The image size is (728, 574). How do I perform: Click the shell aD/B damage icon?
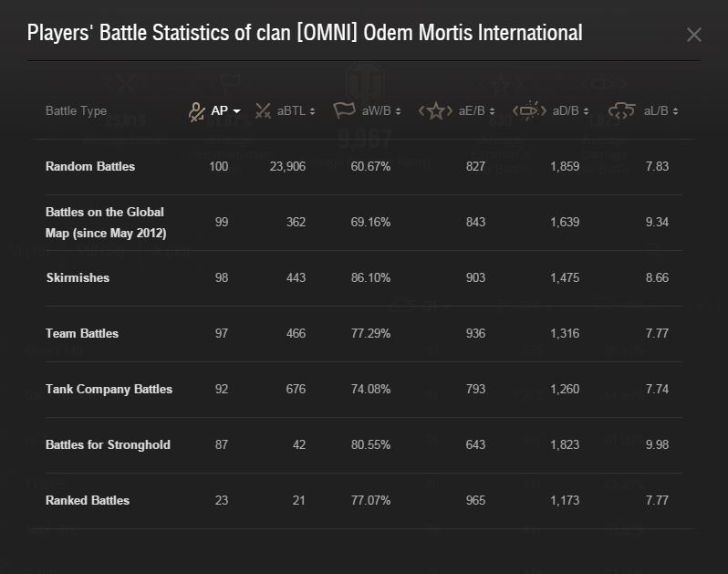(x=529, y=110)
